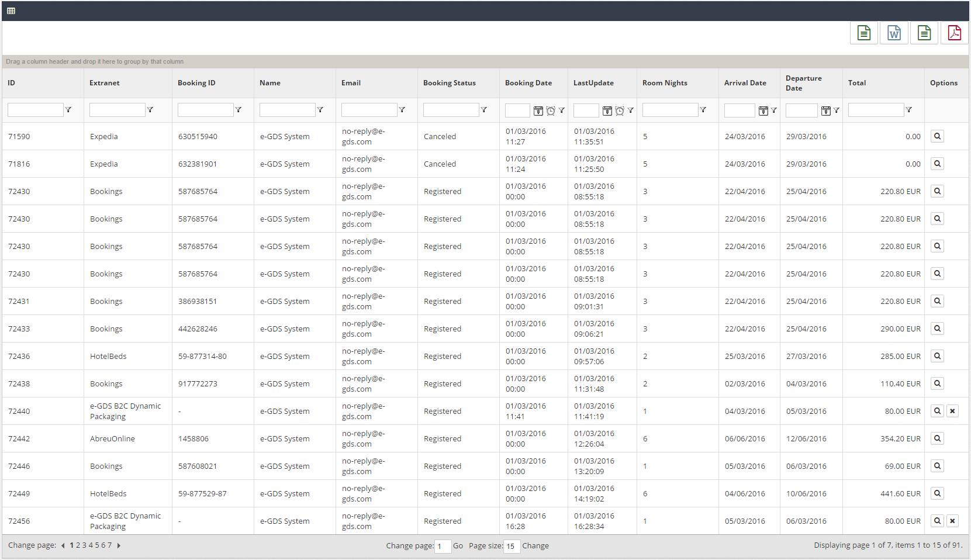Click the Change page size button
Image resolution: width=971 pixels, height=560 pixels.
coord(535,546)
